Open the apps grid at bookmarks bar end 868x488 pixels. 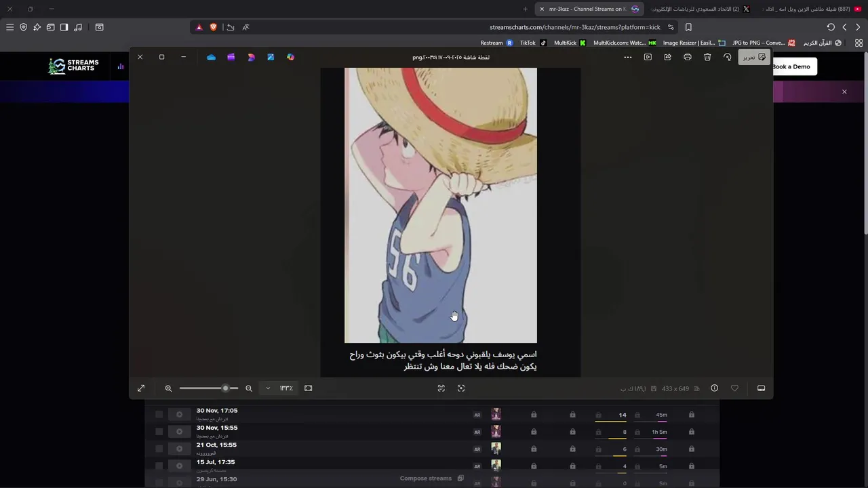(x=859, y=43)
